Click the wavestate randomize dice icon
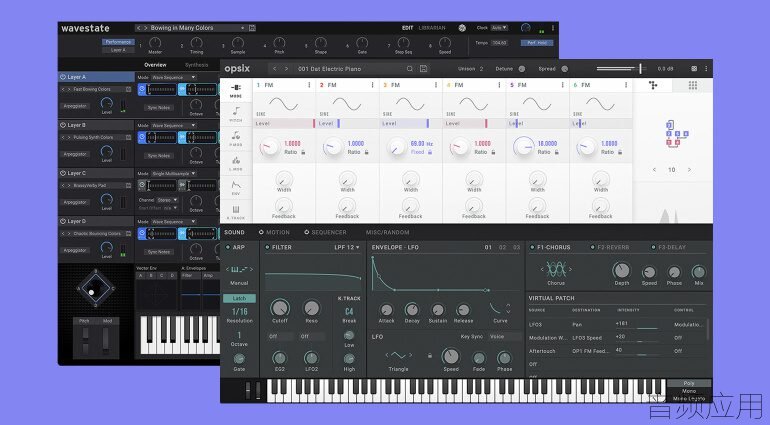This screenshot has width=770, height=425. (462, 28)
